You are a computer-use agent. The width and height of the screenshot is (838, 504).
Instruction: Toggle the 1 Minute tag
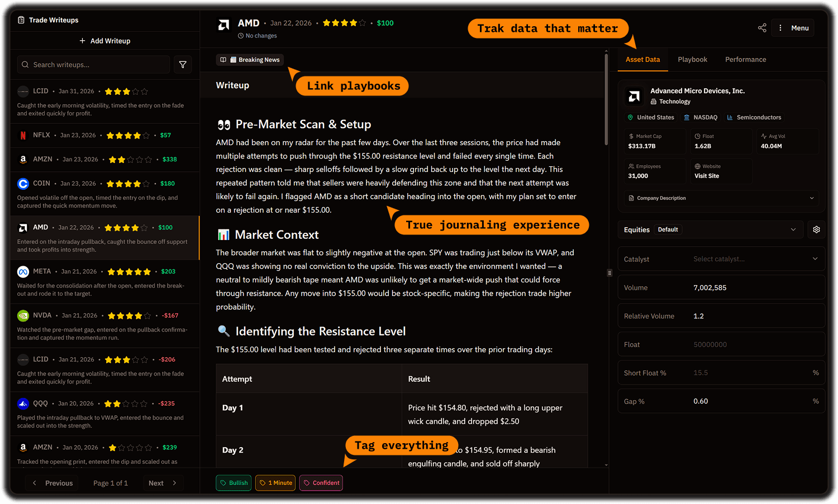click(x=275, y=483)
